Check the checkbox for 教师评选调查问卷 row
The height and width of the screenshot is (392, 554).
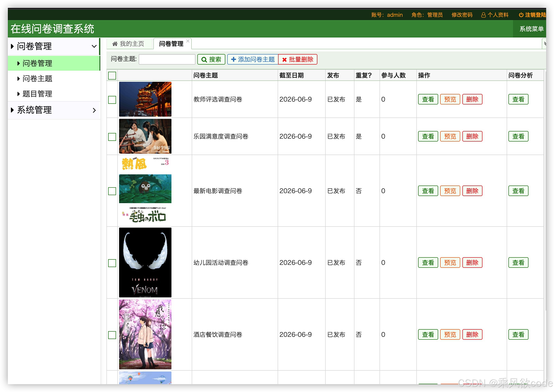tap(112, 99)
